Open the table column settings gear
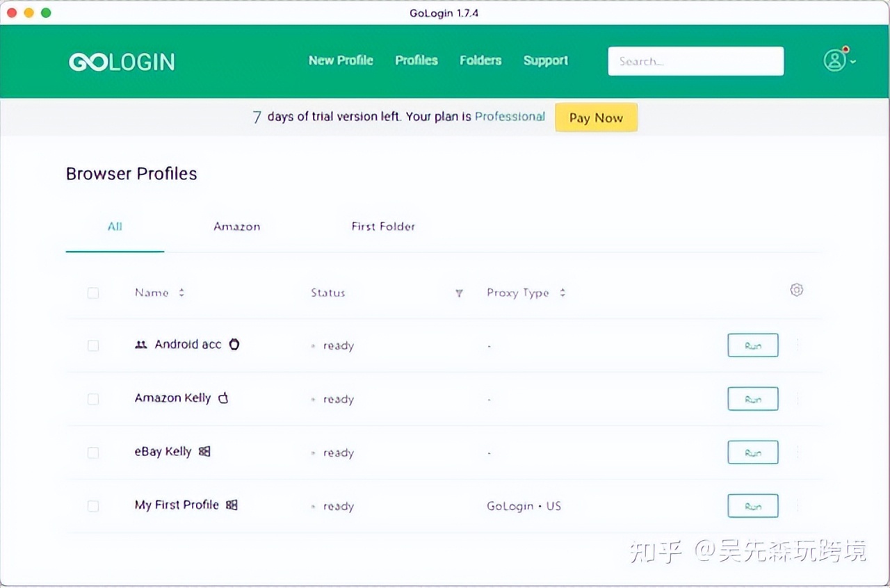Image resolution: width=890 pixels, height=588 pixels. [797, 290]
